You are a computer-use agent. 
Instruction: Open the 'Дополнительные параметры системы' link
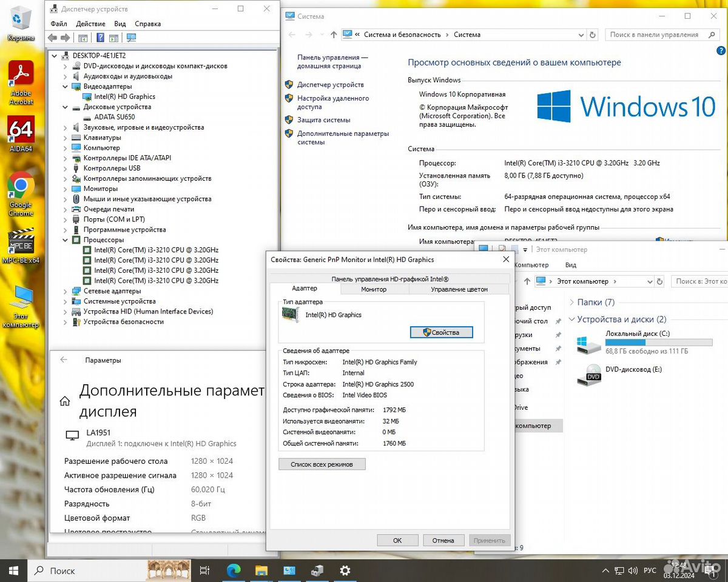point(343,138)
